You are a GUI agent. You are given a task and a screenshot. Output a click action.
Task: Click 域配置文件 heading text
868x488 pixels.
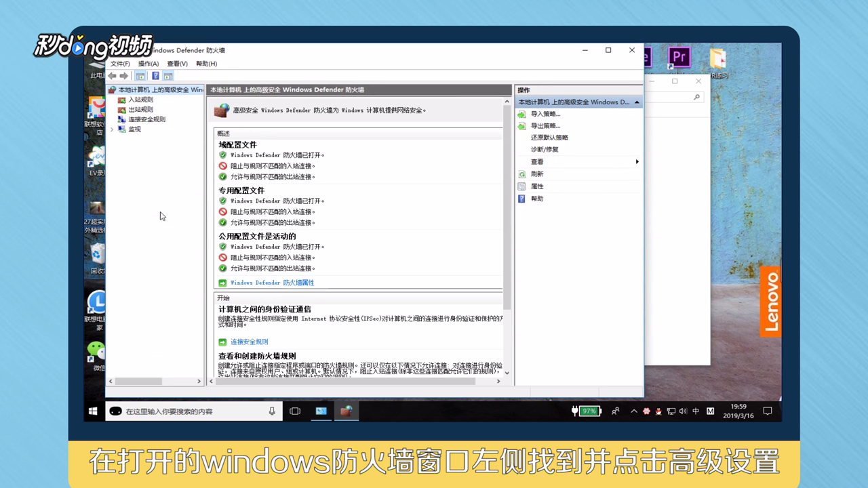[x=237, y=144]
